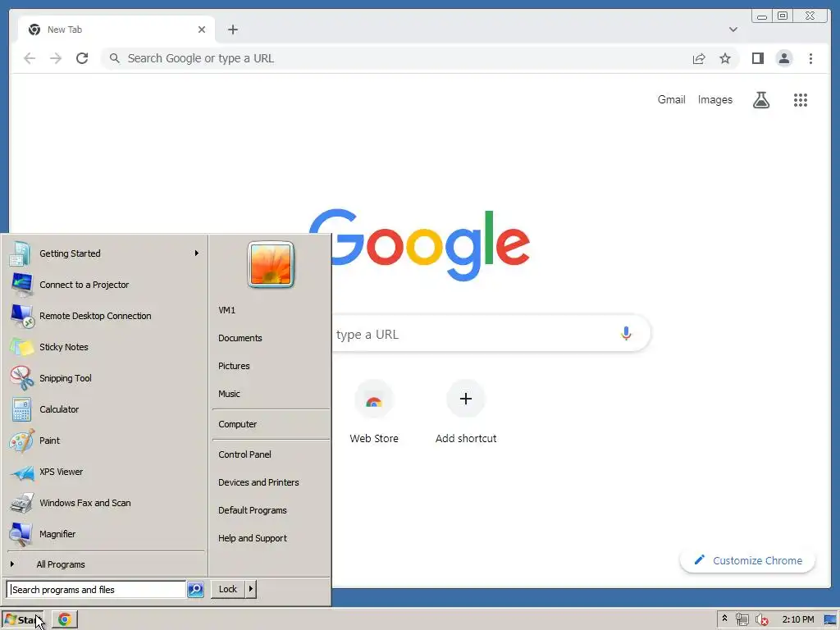This screenshot has height=630, width=840.
Task: Focus Search programs and files box
Action: [x=97, y=589]
